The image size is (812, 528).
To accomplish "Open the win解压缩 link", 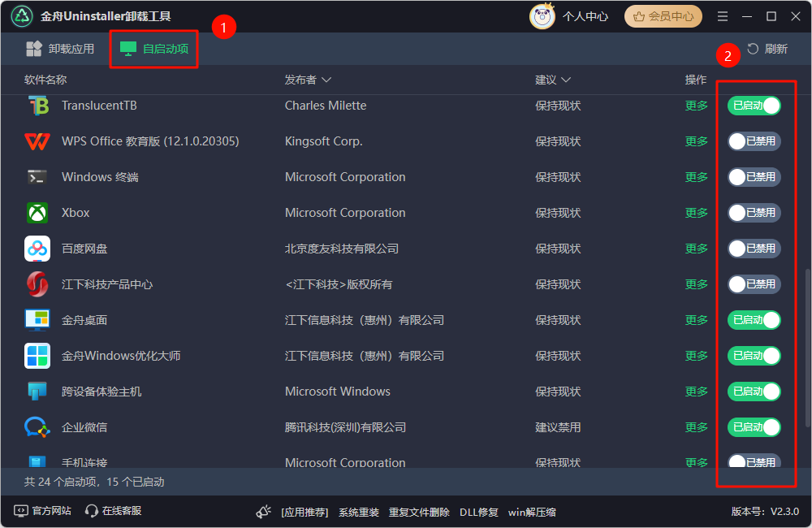I will coord(532,513).
